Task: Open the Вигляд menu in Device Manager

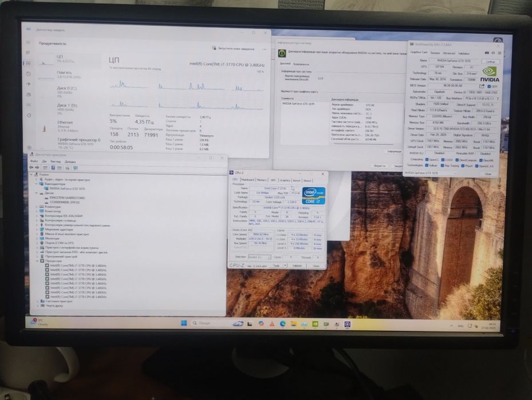Action: click(x=56, y=161)
